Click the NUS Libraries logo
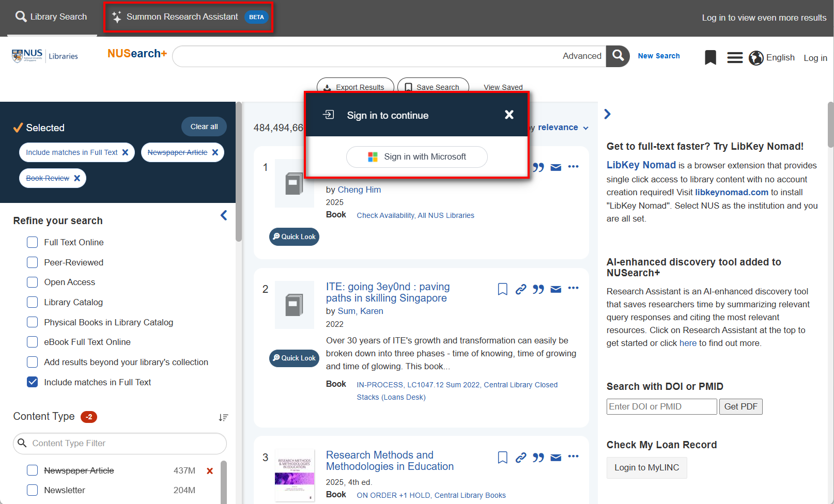Image resolution: width=834 pixels, height=504 pixels. coord(45,56)
